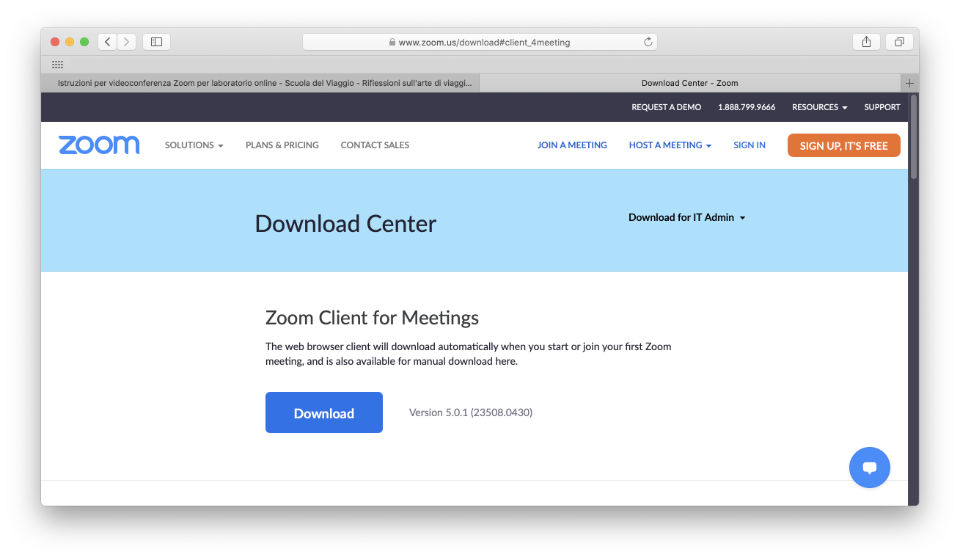Click Join a Meeting link
Screen dimensions: 960x560
tap(572, 145)
